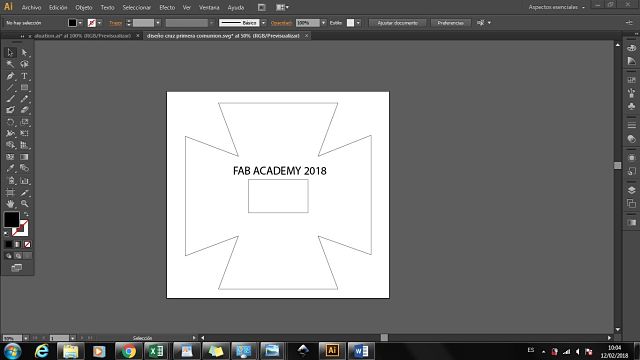Enable Draw Normal mode
The image size is (640, 360).
8,256
